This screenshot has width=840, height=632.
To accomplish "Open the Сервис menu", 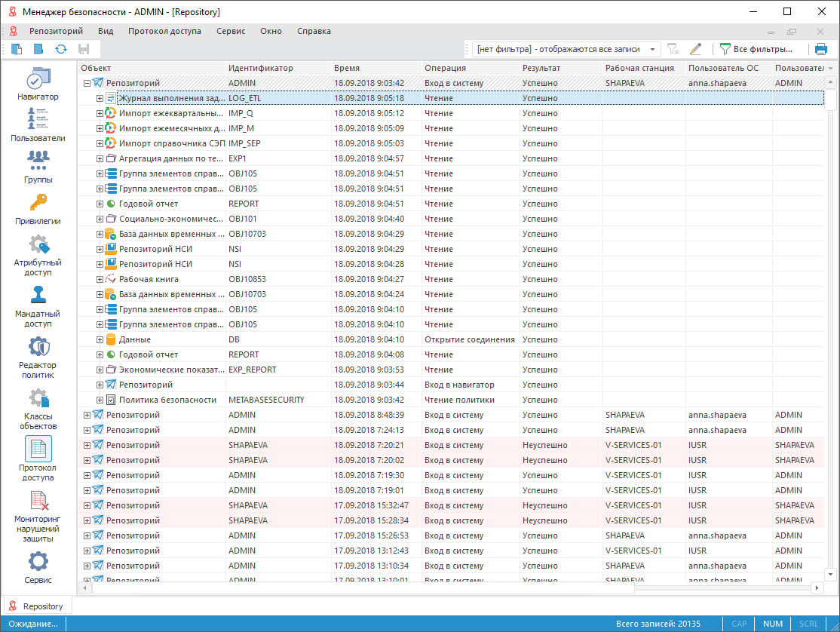I will [230, 31].
